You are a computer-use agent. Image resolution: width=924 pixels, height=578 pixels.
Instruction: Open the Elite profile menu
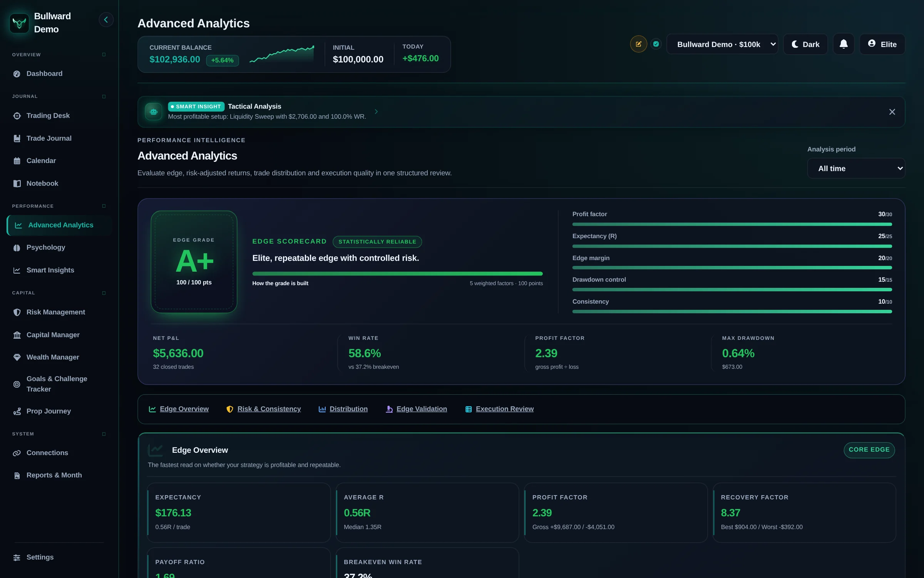(882, 44)
